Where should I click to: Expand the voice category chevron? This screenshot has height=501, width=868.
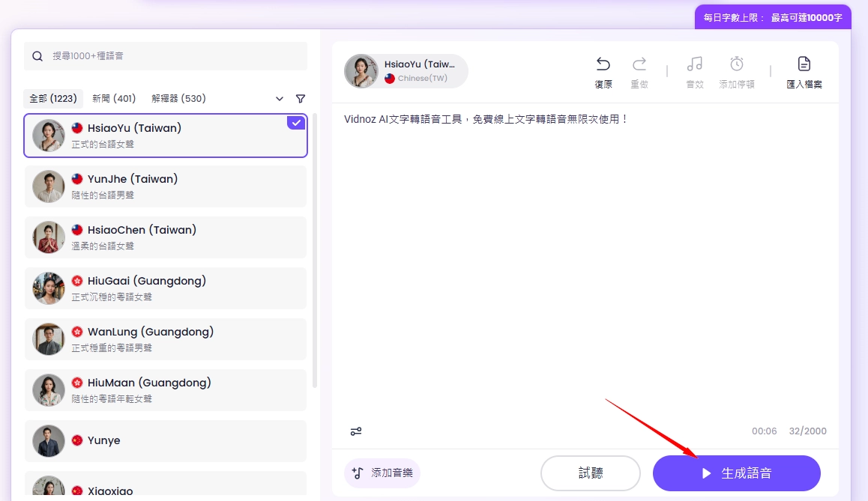pyautogui.click(x=280, y=99)
